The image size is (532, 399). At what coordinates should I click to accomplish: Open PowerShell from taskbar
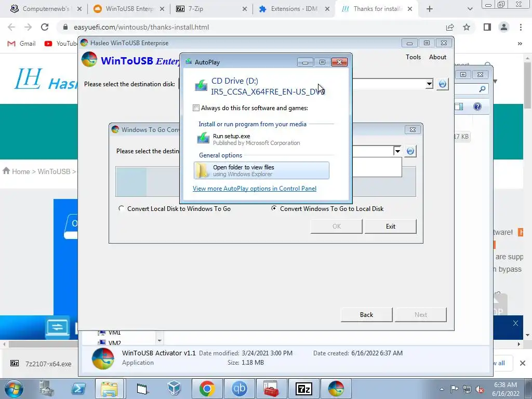pyautogui.click(x=78, y=389)
